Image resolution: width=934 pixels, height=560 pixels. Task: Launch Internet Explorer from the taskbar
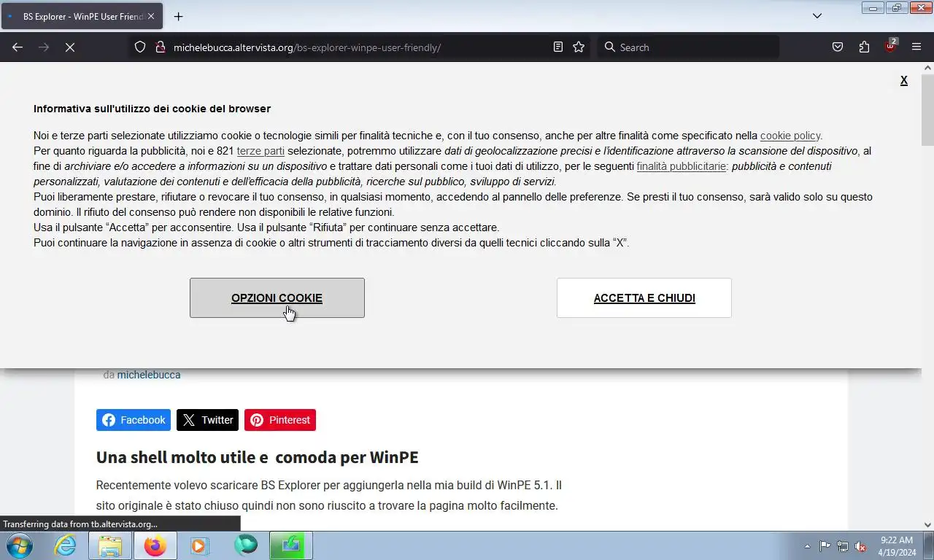pyautogui.click(x=65, y=545)
